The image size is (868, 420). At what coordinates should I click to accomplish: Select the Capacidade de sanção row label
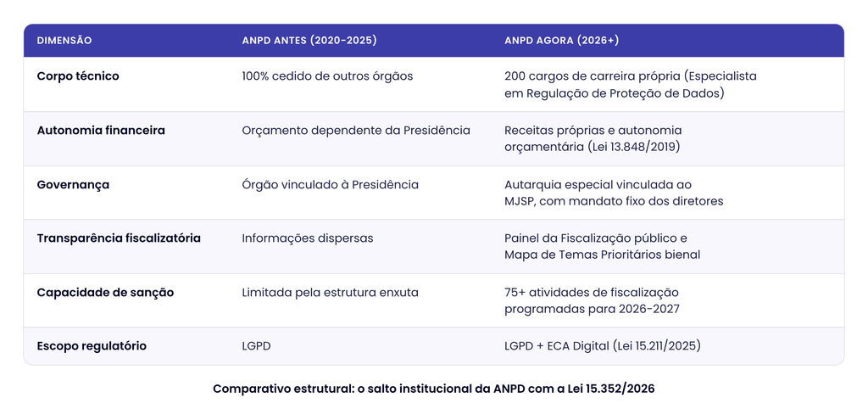pos(105,292)
